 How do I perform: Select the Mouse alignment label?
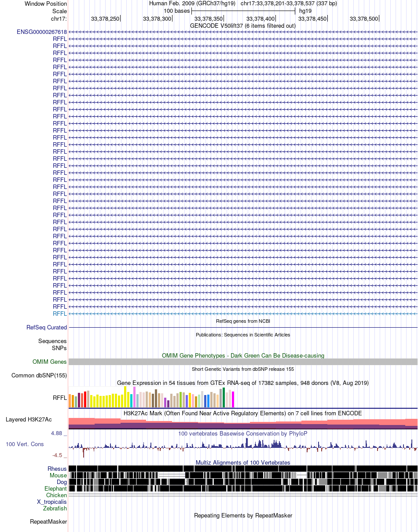point(58,475)
